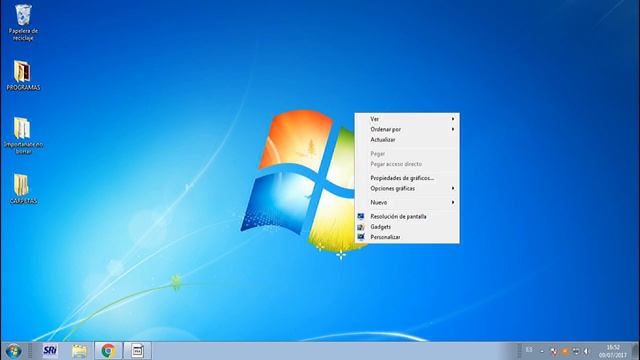Screen dimensions: 640x360
Task: Select the PROGRAMAS folder on the desktop
Action: (x=23, y=75)
